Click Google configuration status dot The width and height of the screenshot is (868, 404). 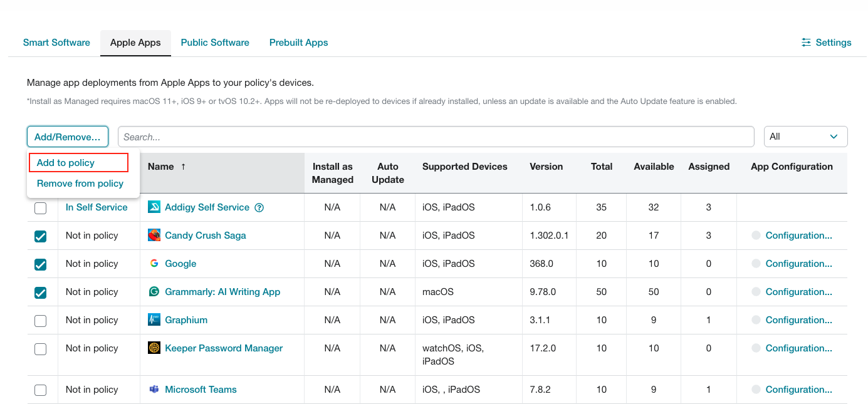click(756, 264)
